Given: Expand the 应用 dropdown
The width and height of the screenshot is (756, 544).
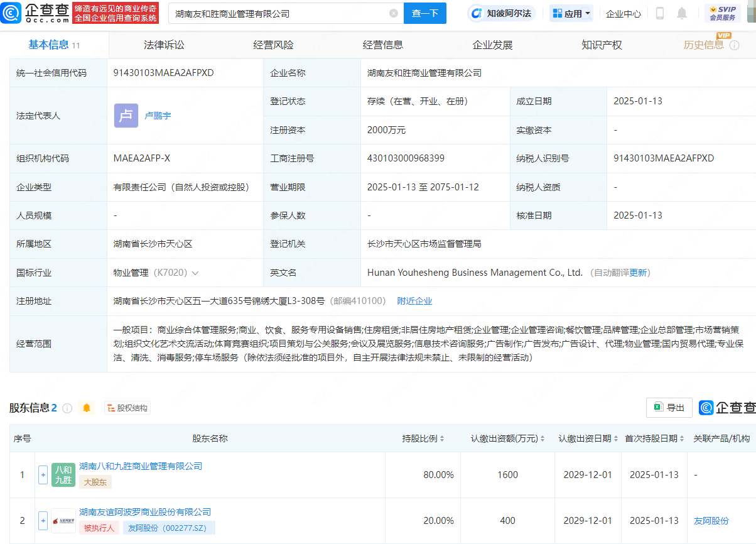Looking at the screenshot, I should 571,13.
